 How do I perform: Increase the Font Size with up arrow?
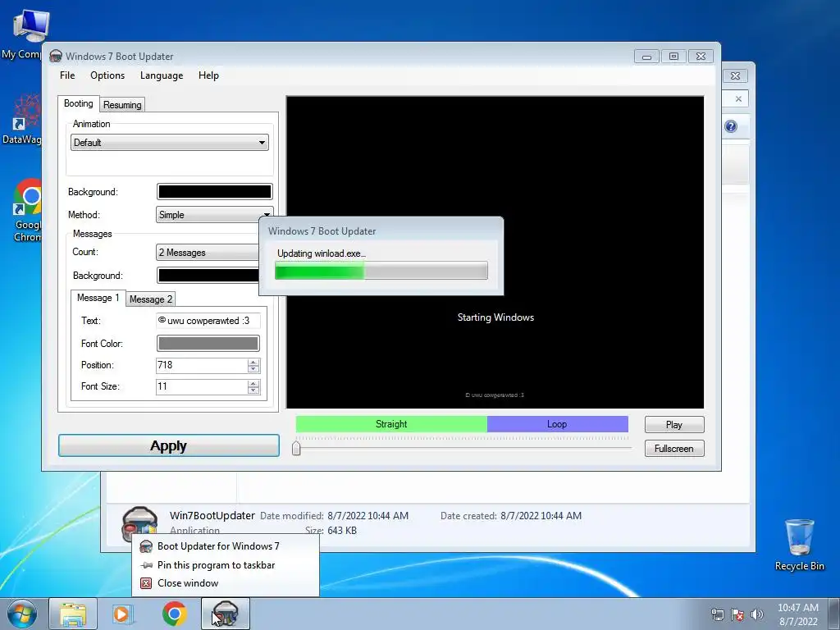[x=253, y=384]
